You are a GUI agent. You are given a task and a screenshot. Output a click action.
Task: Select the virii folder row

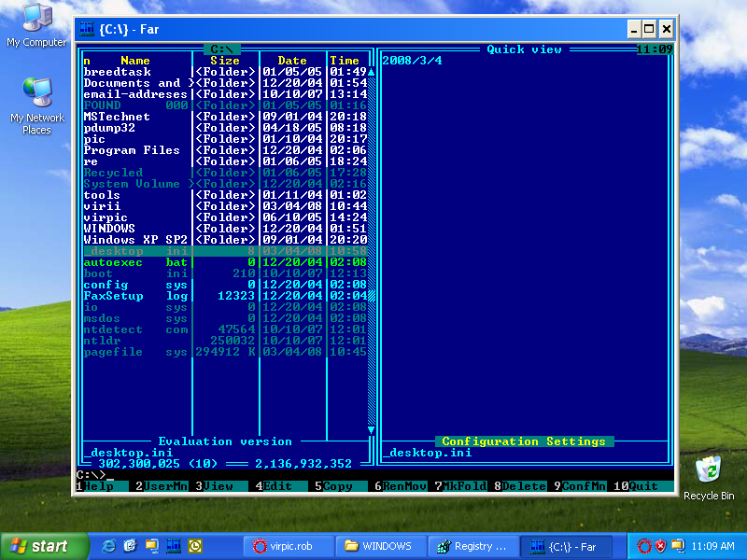[225, 206]
